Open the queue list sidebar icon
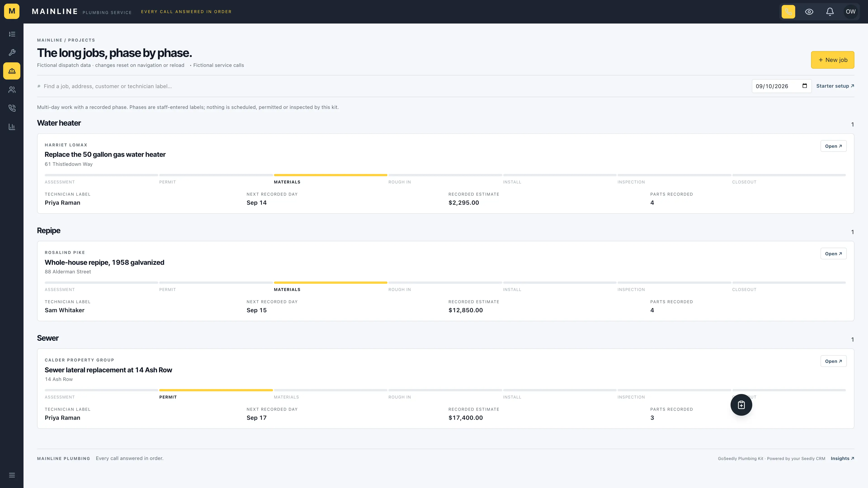This screenshot has width=868, height=488. tap(12, 34)
